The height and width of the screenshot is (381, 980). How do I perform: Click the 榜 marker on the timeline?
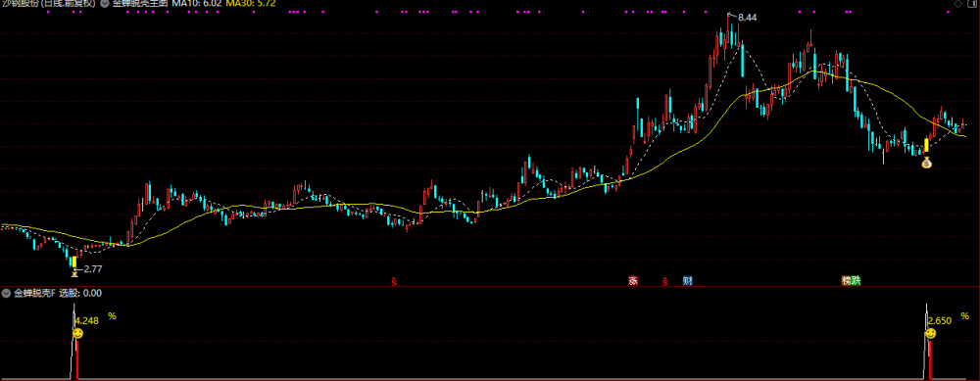847,281
